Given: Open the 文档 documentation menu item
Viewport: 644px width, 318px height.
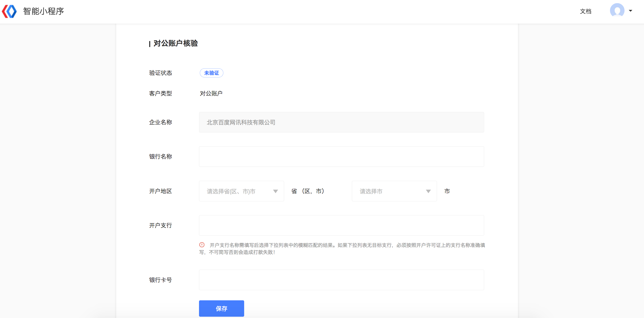Looking at the screenshot, I should pos(586,11).
